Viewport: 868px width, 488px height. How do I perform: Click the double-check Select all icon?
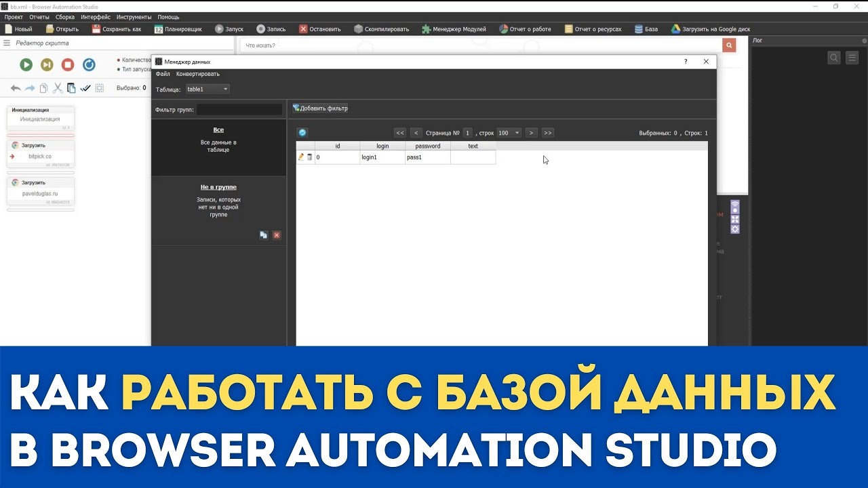point(85,88)
